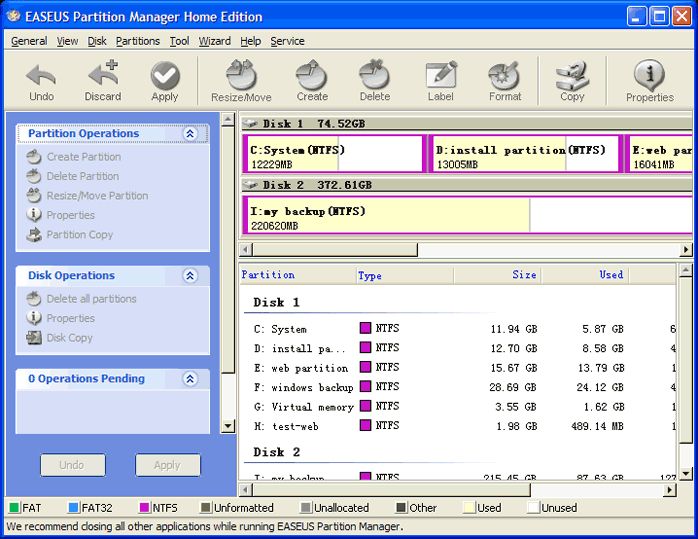Click the Disk 1 header in partition list
Image resolution: width=698 pixels, height=539 pixels.
276,303
